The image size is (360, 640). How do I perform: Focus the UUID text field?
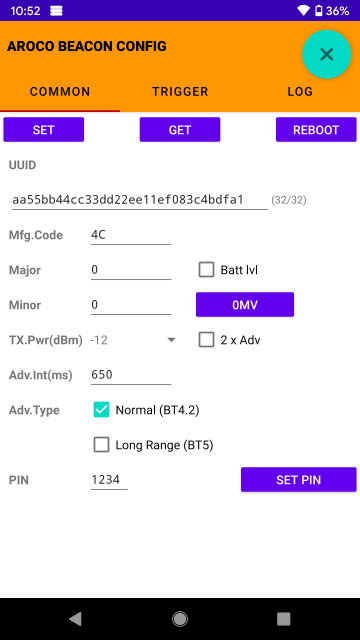pos(140,200)
